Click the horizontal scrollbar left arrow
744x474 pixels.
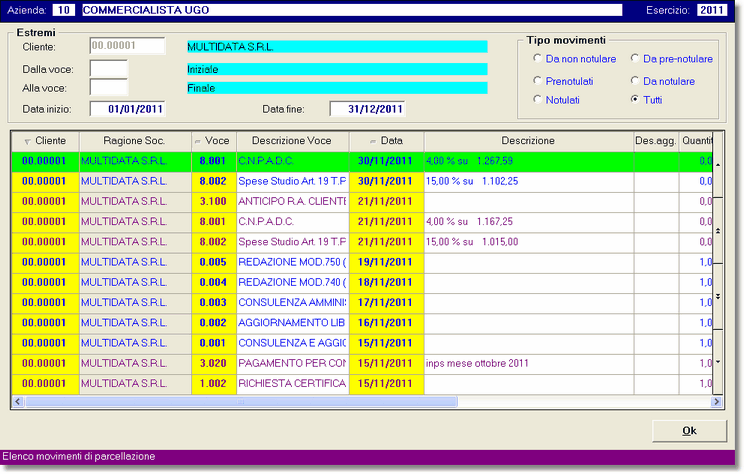18,402
